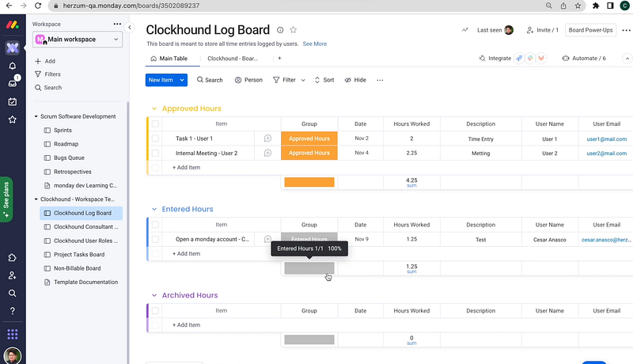Click Approved Hours group orange summary bar
633x364 pixels.
click(309, 182)
